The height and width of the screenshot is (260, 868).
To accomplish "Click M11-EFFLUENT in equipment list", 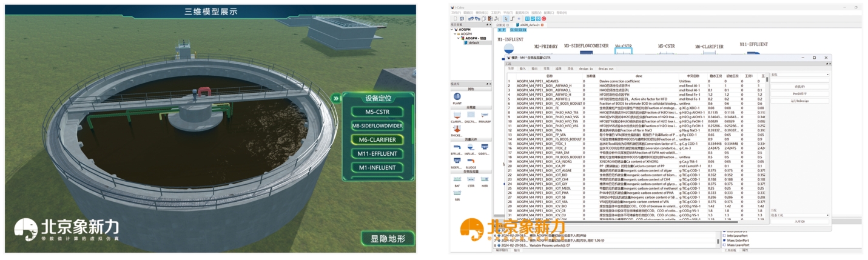I will (x=377, y=154).
